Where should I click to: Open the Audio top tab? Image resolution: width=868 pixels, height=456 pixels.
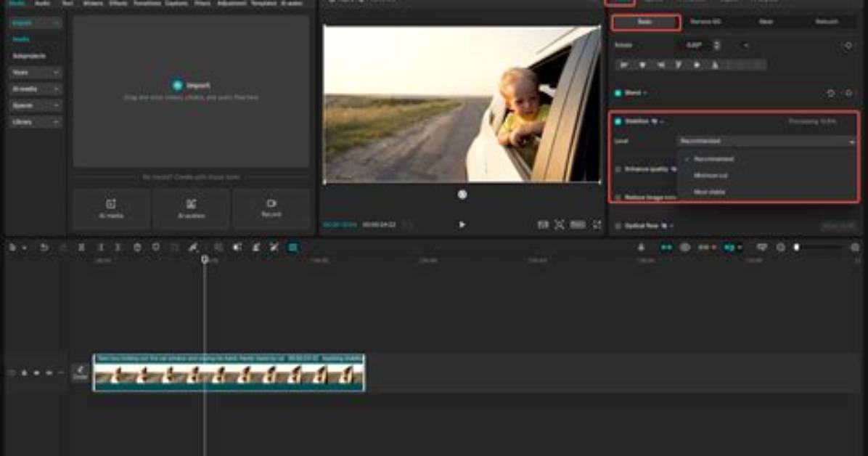coord(43,3)
